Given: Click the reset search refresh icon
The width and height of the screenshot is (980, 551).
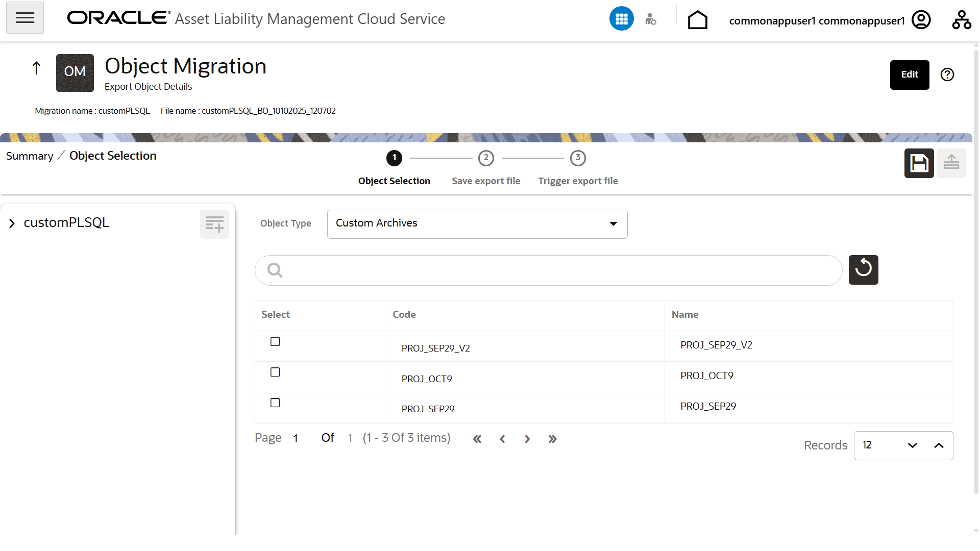Looking at the screenshot, I should 863,269.
